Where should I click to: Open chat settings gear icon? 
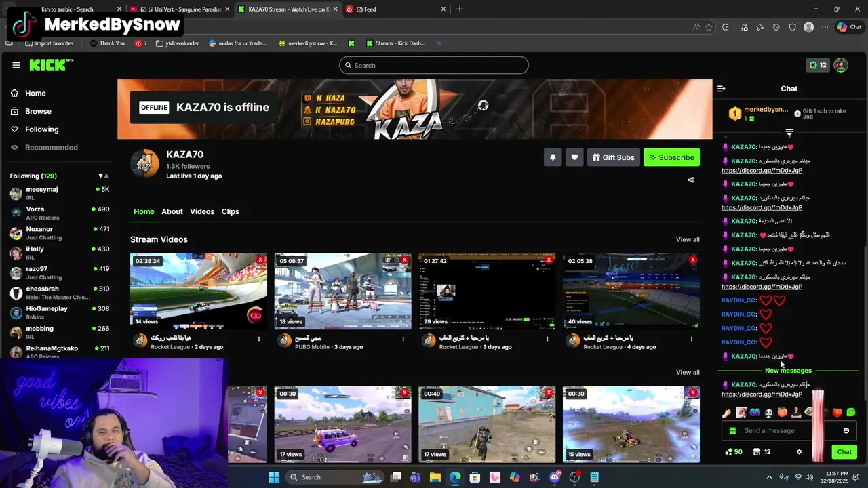point(799,452)
